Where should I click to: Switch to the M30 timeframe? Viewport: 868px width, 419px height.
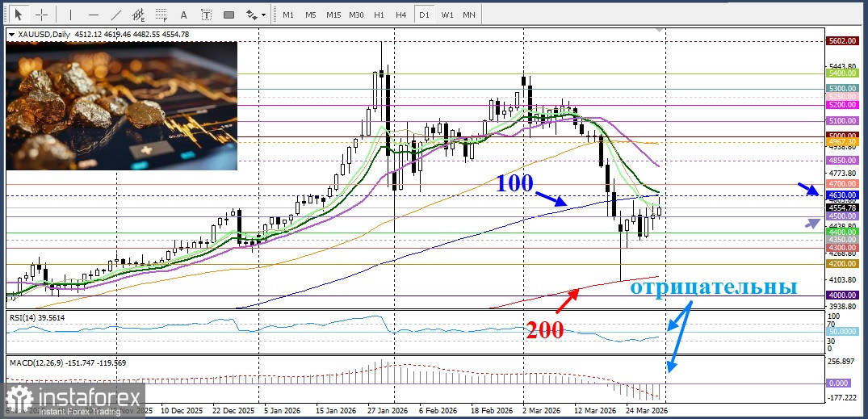356,15
